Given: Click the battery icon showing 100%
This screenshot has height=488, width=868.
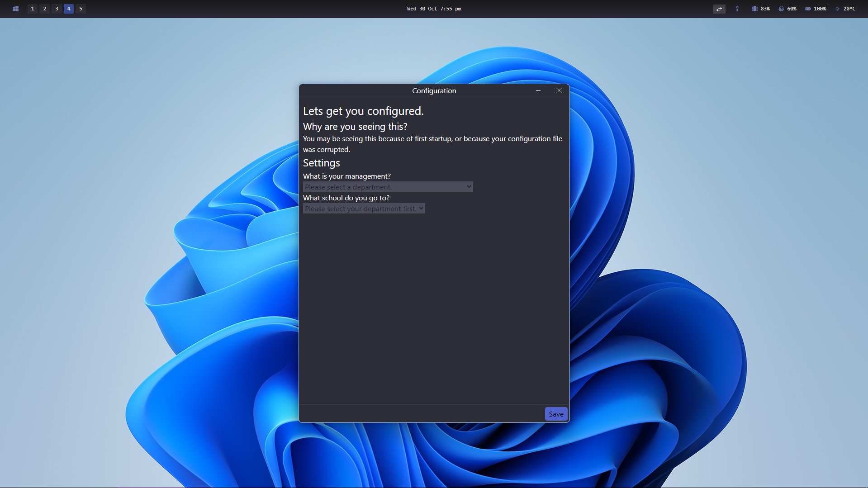Looking at the screenshot, I should tap(808, 9).
